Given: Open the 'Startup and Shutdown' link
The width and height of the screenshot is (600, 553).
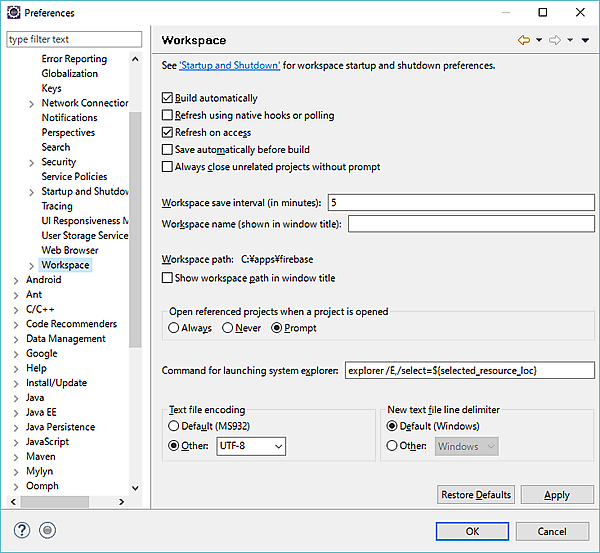Looking at the screenshot, I should (229, 66).
